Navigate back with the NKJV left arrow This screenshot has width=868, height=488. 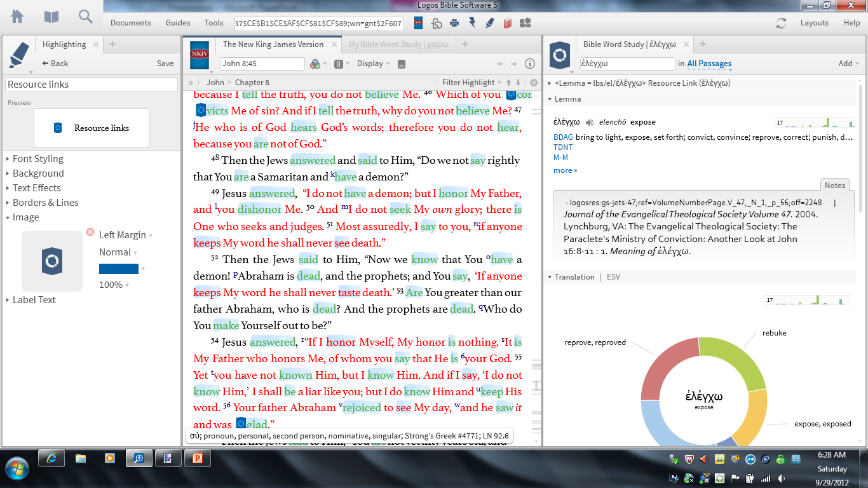500,64
